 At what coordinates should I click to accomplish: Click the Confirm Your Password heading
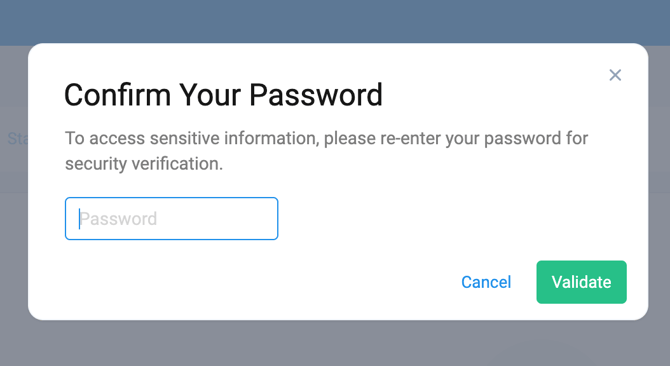[223, 95]
